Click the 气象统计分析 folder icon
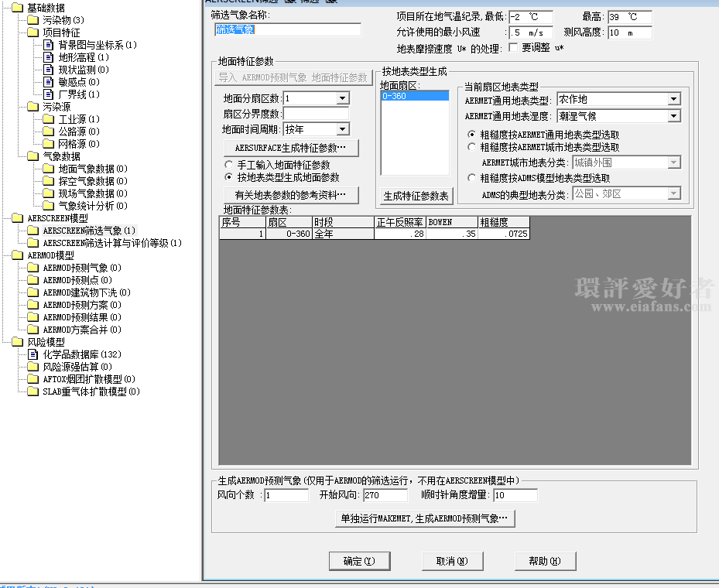719x588 pixels. click(48, 205)
